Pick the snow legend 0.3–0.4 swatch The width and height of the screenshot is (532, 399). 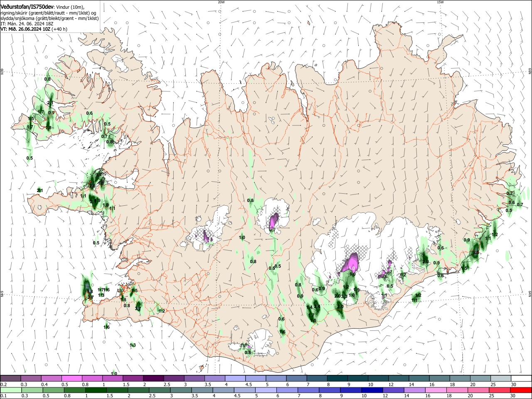[x=31, y=378]
